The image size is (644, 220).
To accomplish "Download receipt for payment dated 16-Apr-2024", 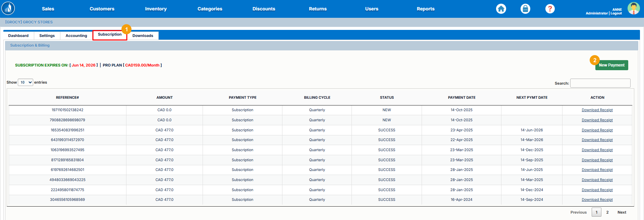I will click(597, 200).
